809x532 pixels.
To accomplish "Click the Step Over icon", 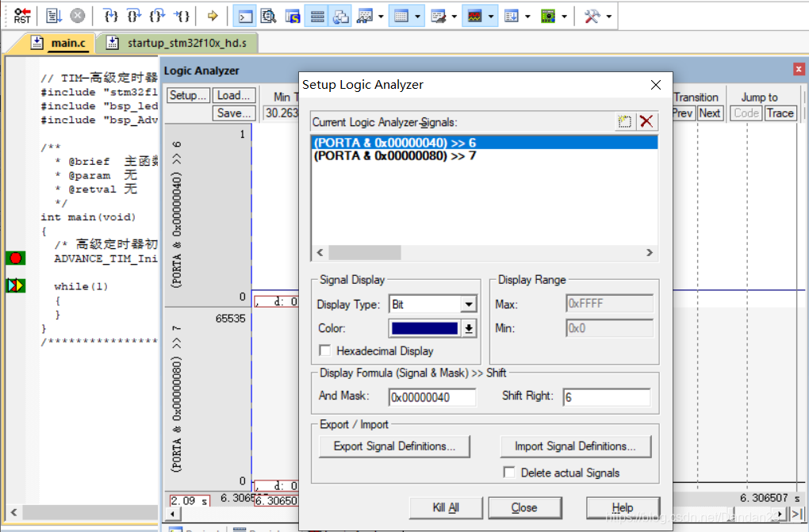I will (x=134, y=16).
